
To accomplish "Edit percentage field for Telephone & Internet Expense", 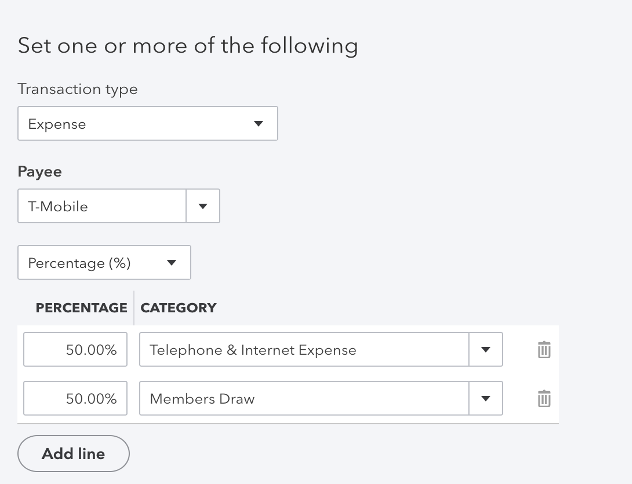I will pyautogui.click(x=75, y=349).
